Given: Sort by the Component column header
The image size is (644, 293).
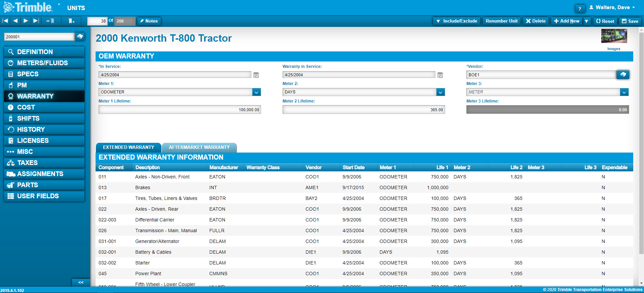Looking at the screenshot, I should 111,167.
